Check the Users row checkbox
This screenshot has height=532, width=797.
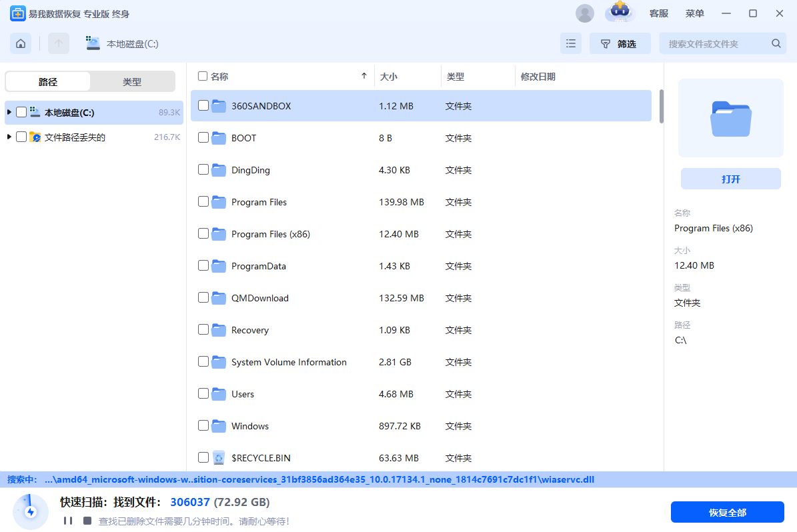tap(203, 393)
